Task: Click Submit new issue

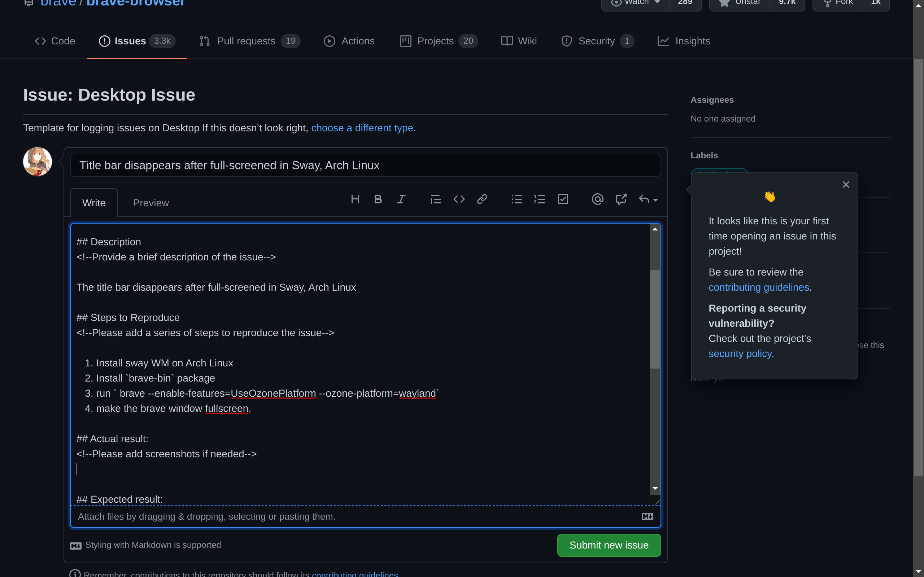Action: pos(609,545)
